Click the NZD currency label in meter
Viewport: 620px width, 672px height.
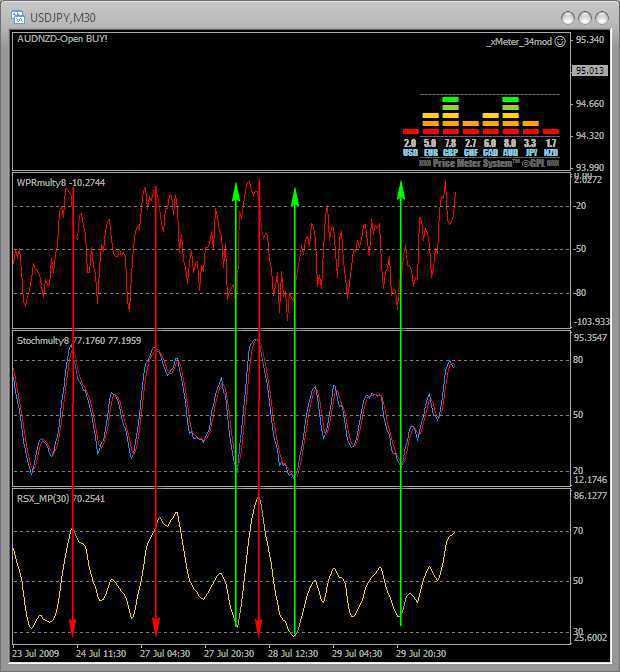point(550,152)
